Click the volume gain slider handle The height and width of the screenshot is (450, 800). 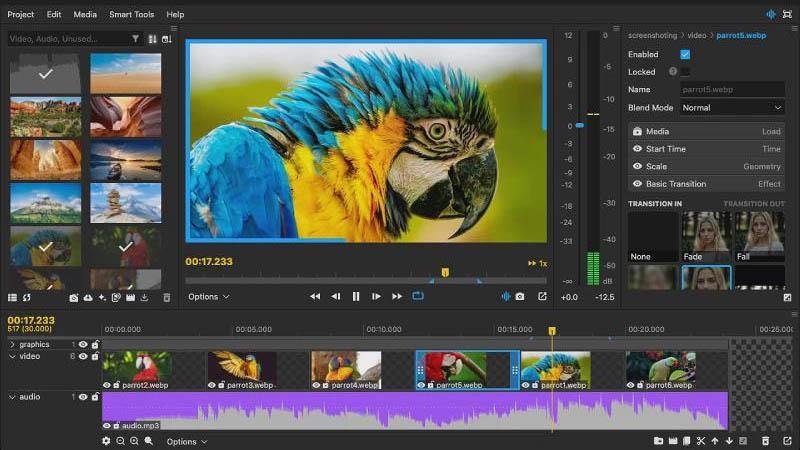[580, 125]
